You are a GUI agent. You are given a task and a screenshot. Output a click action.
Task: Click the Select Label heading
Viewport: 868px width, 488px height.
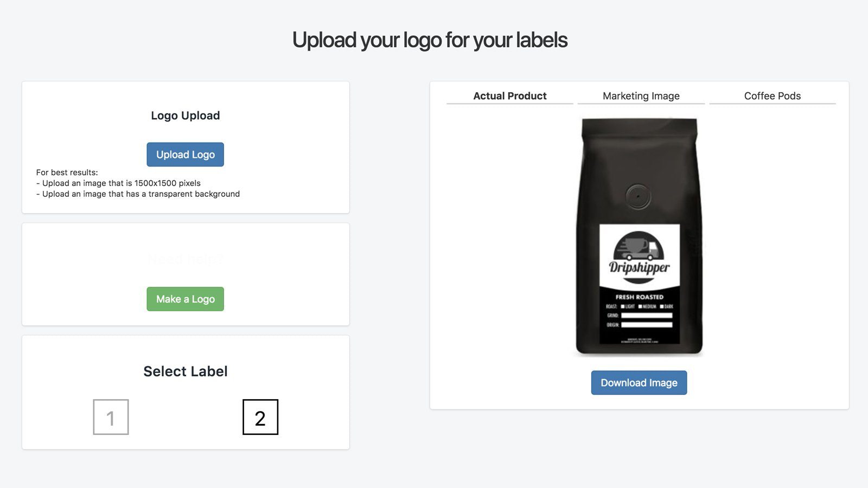click(x=185, y=371)
